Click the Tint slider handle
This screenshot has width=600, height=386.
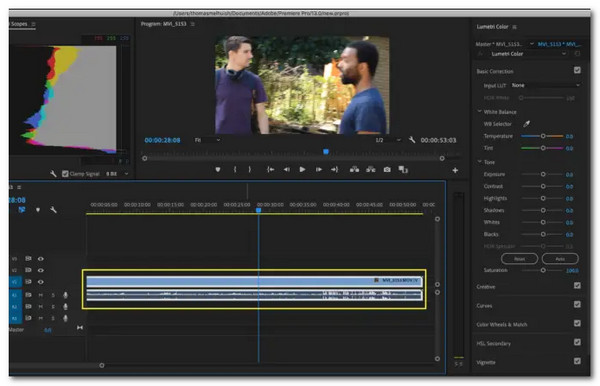pyautogui.click(x=543, y=148)
